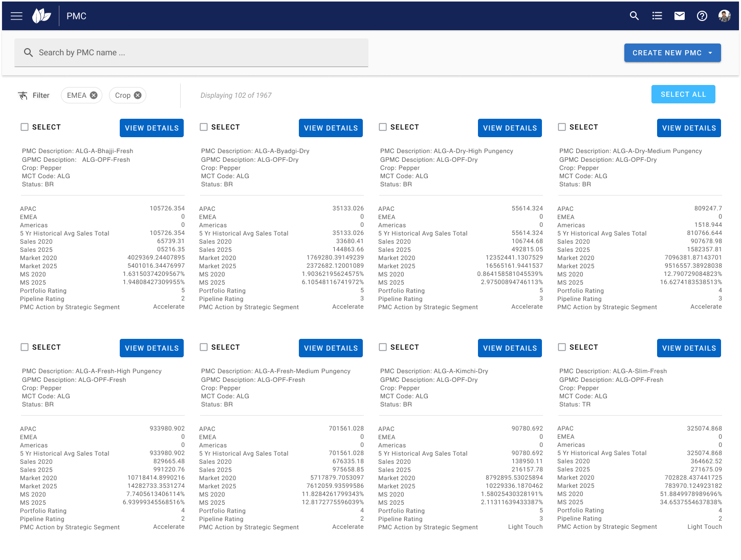
Task: Open the mail inbox icon
Action: 680,16
